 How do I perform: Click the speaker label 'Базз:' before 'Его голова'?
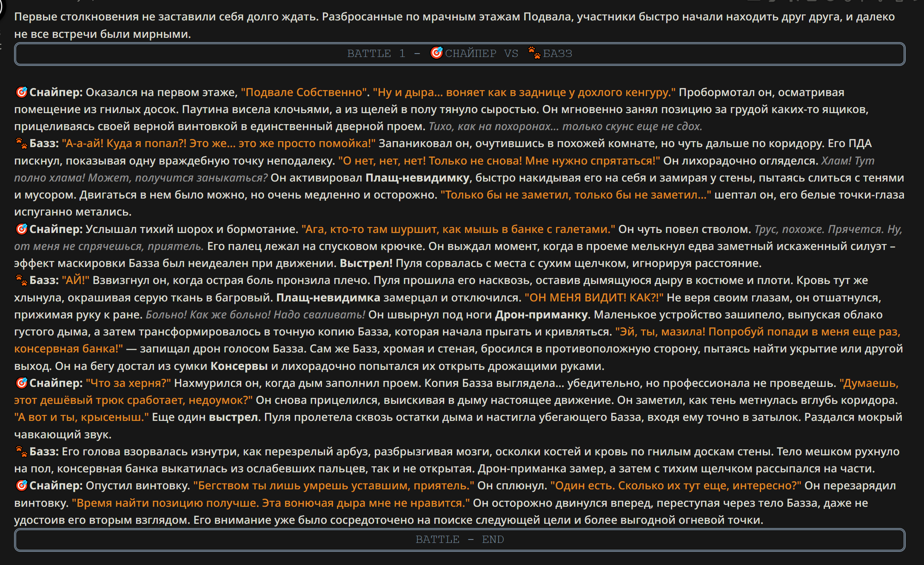[44, 451]
